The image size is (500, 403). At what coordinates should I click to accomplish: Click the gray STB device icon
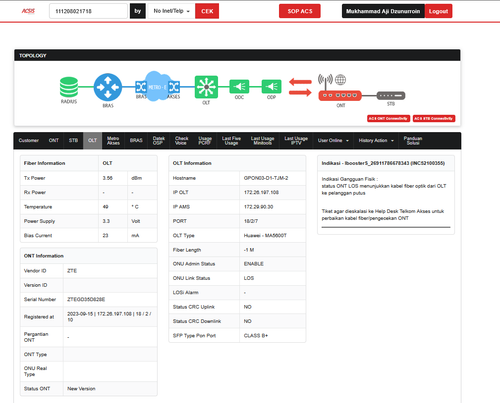(x=391, y=96)
